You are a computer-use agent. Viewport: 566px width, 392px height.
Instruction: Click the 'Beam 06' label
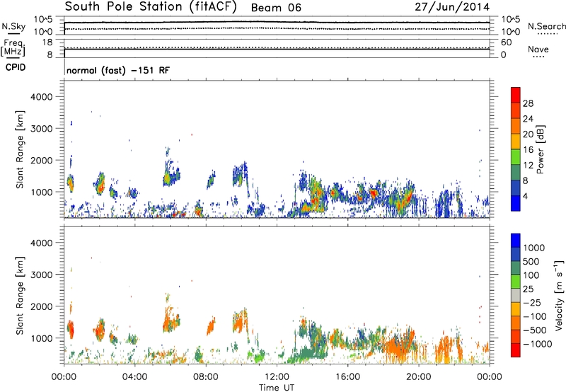click(276, 8)
